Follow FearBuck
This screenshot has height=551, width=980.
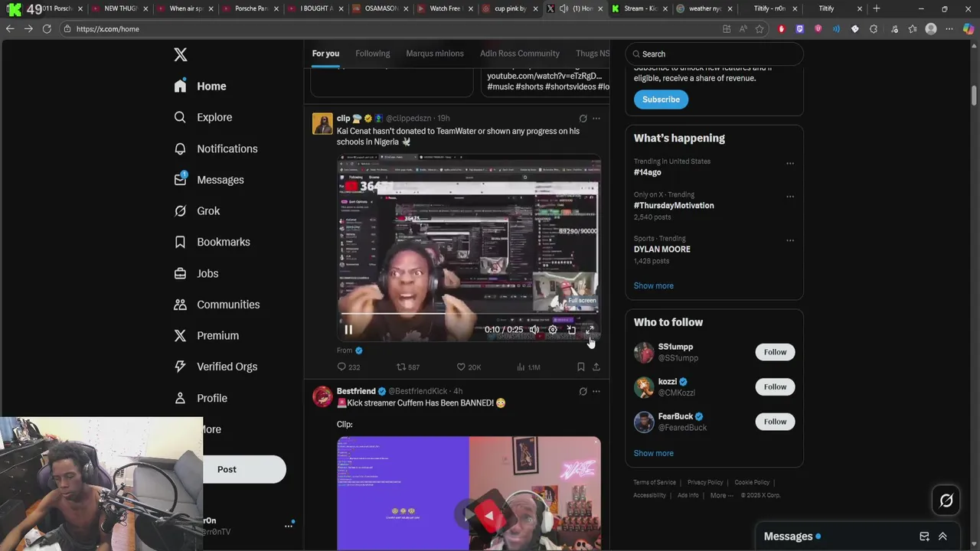point(775,422)
